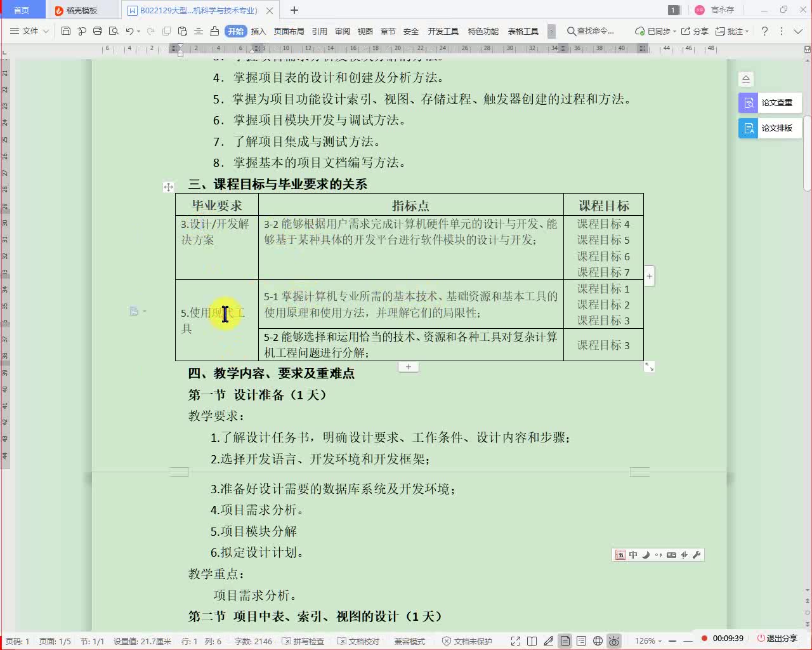
Task: Select the outline view icon
Action: point(581,641)
